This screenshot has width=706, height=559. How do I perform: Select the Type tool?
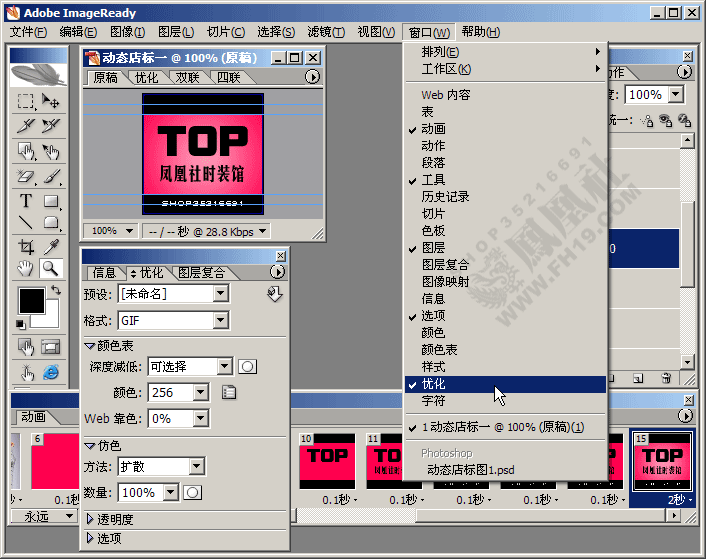26,201
